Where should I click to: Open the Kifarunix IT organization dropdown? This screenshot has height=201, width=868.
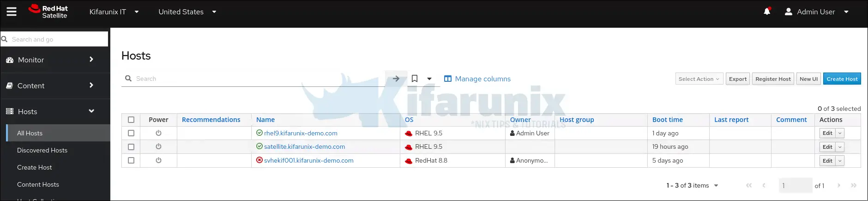point(114,12)
